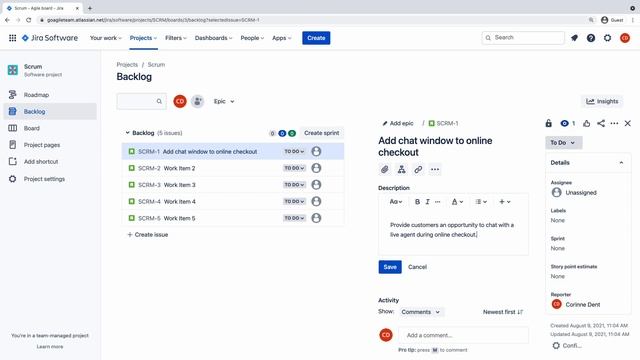Open Comments show dropdown
The width and height of the screenshot is (640, 360).
coord(421,312)
